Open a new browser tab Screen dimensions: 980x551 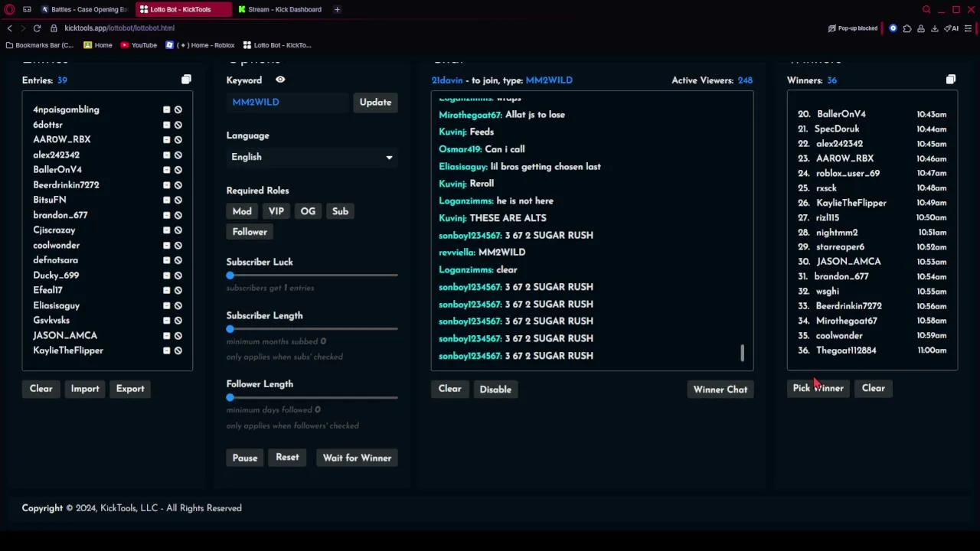337,9
